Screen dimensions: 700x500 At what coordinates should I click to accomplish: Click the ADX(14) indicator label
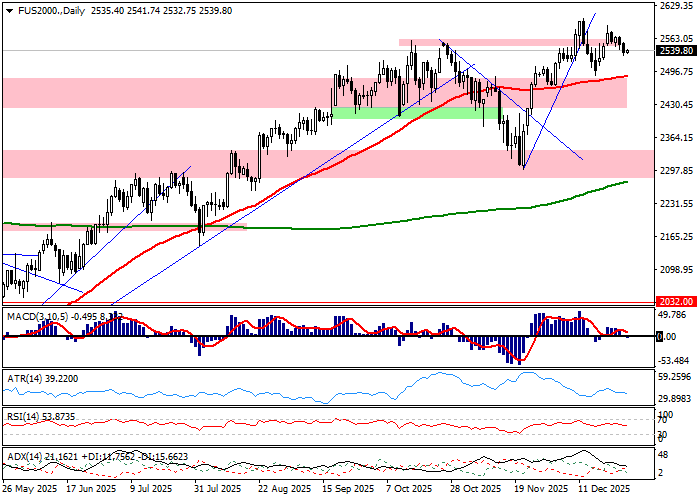pyautogui.click(x=24, y=456)
